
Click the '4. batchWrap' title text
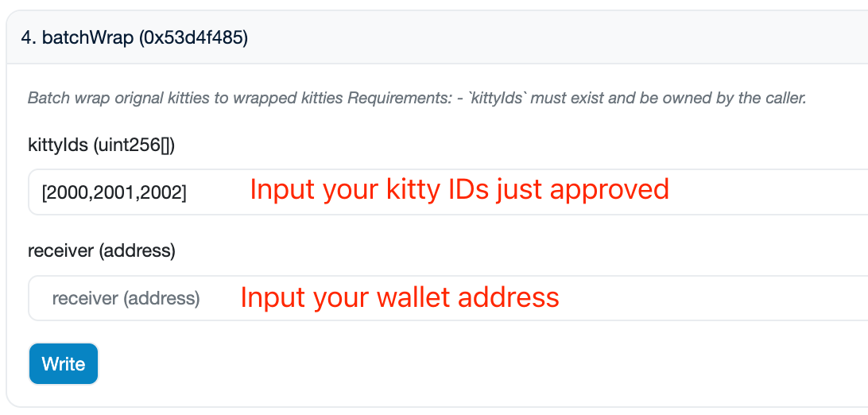pyautogui.click(x=78, y=37)
